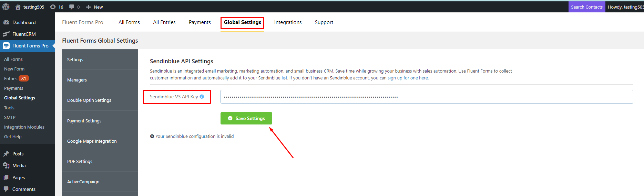The height and width of the screenshot is (196, 644).
Task: Click the Search Contacts button
Action: pyautogui.click(x=587, y=7)
